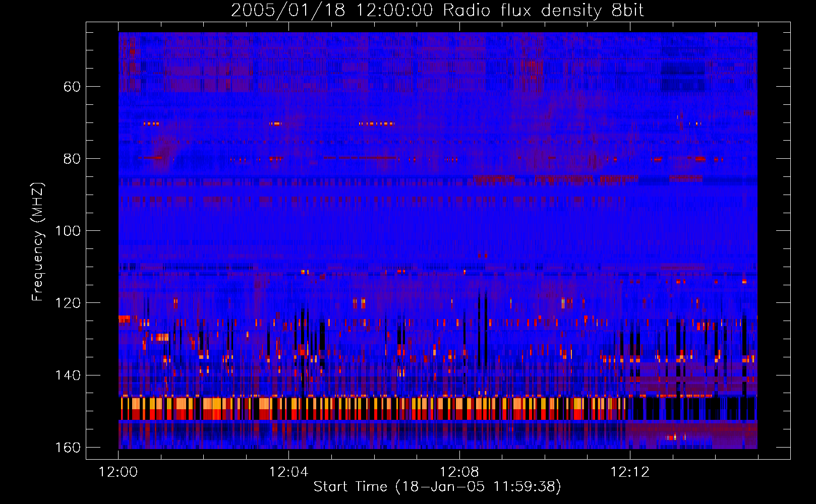Click the 12:08 time tick label
This screenshot has width=816, height=504.
pyautogui.click(x=459, y=472)
